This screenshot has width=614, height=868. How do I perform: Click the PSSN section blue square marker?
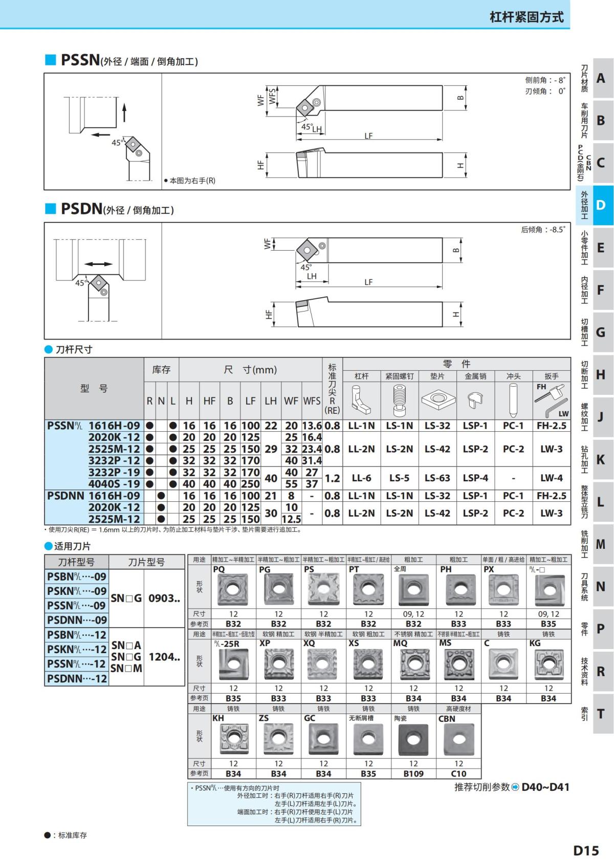click(50, 60)
